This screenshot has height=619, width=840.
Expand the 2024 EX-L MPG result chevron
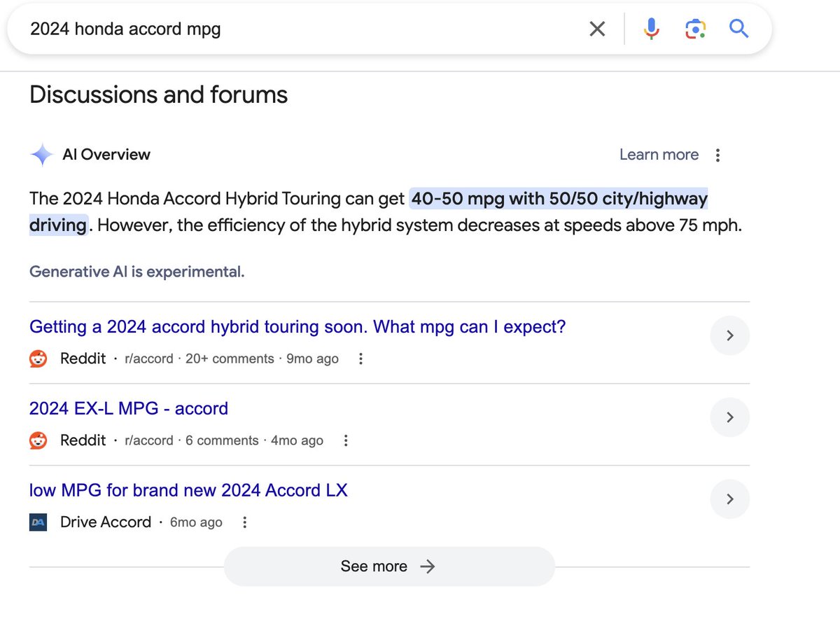(x=730, y=417)
